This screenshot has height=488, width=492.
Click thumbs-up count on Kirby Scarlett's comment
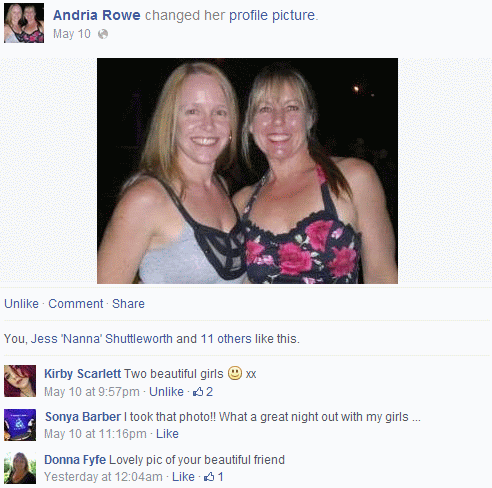coord(203,392)
